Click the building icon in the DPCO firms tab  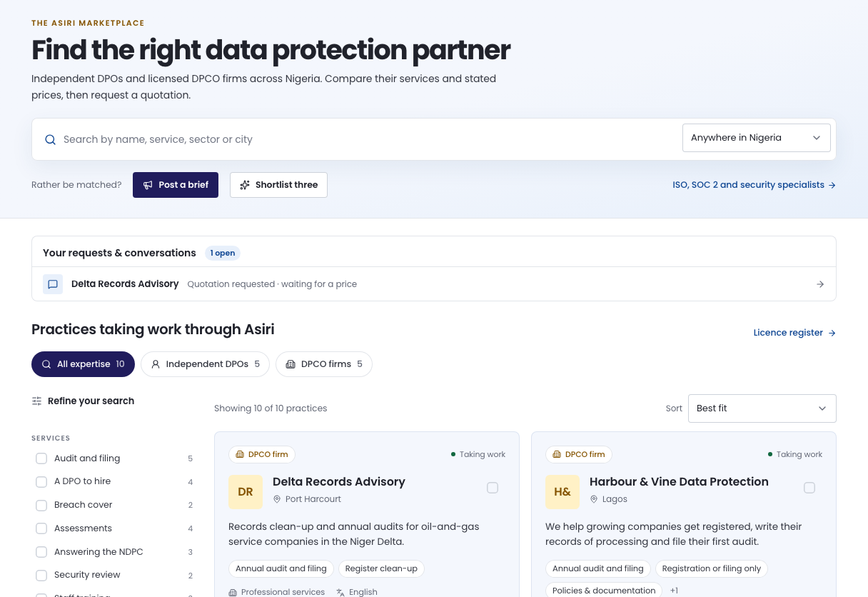[x=291, y=364]
